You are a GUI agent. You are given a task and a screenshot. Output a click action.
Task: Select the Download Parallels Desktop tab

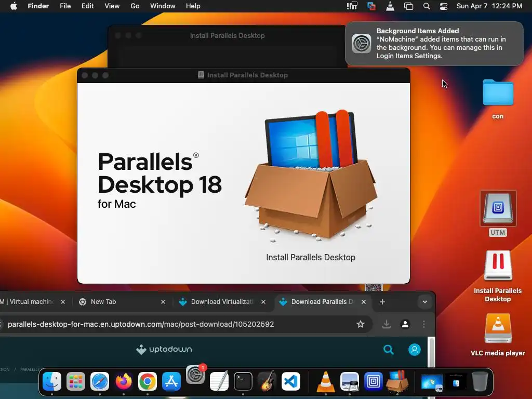322,302
